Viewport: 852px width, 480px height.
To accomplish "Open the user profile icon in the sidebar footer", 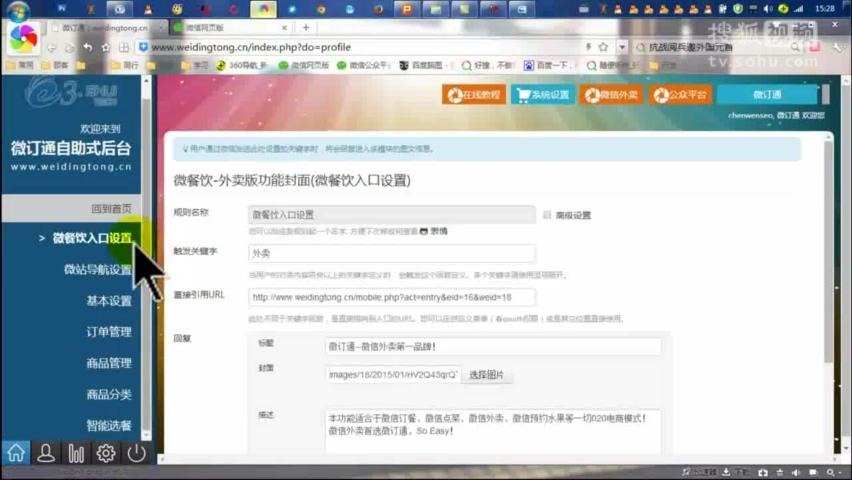I will (46, 452).
